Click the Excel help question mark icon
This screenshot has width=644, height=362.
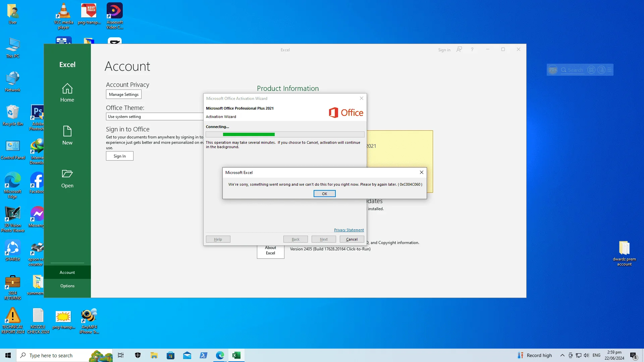click(472, 50)
